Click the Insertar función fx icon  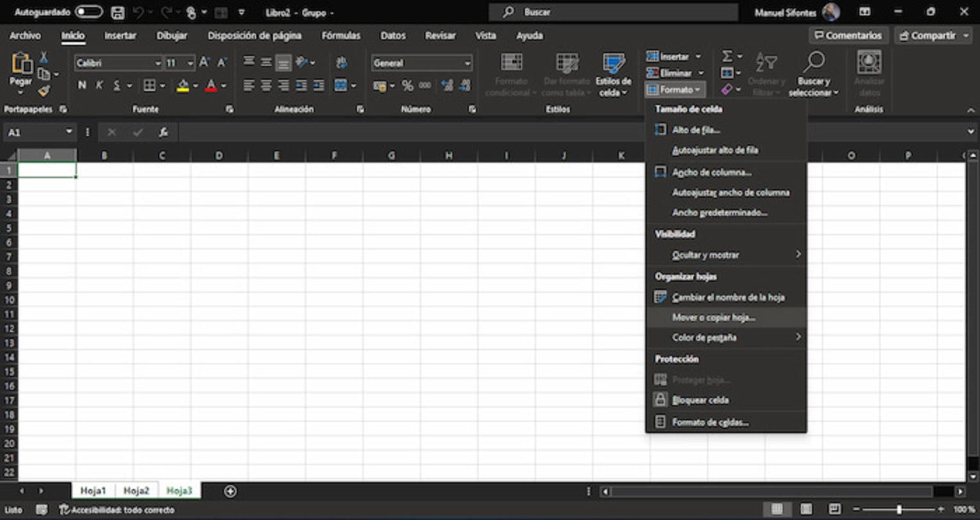(162, 132)
